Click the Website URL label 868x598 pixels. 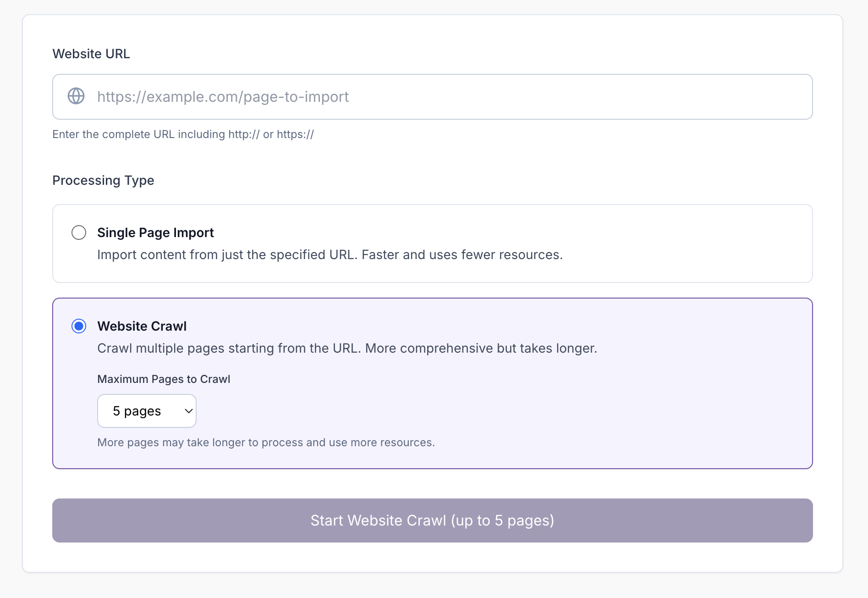91,54
